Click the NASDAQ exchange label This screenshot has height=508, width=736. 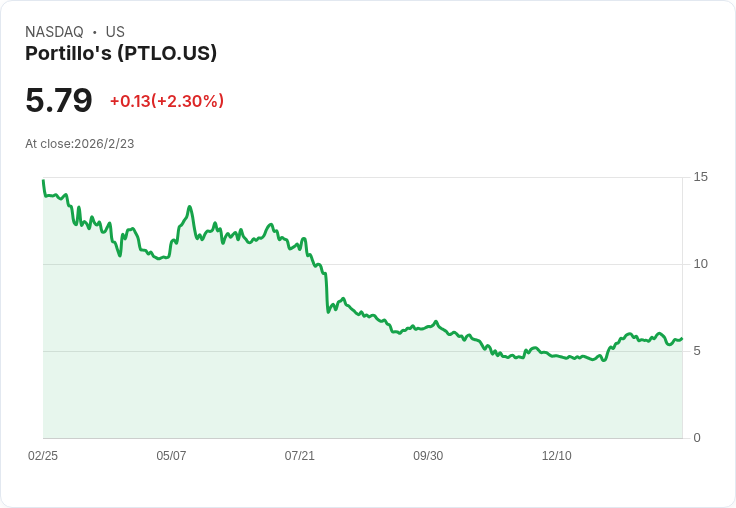click(x=54, y=32)
